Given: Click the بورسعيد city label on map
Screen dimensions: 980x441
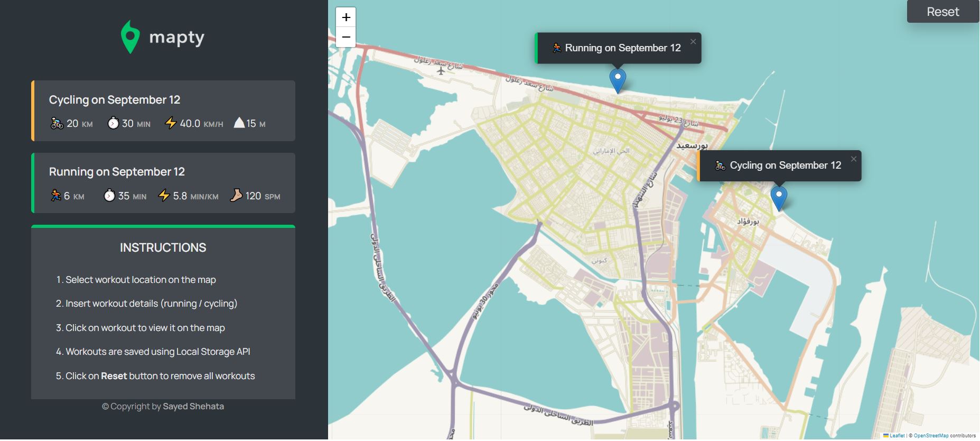Looking at the screenshot, I should 692,145.
